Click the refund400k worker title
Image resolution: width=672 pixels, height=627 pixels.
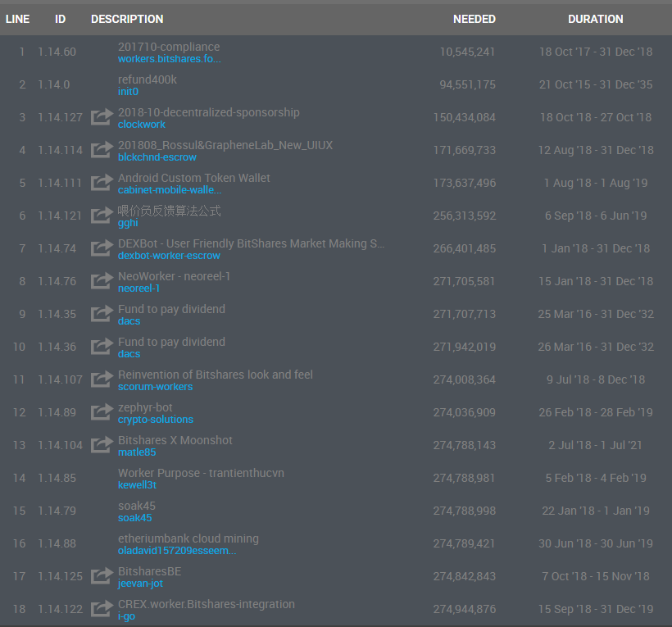click(148, 80)
